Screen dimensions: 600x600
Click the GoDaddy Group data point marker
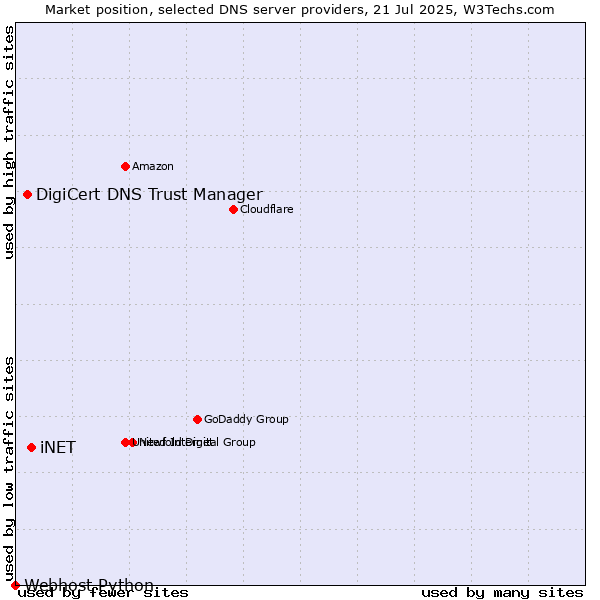coord(197,419)
